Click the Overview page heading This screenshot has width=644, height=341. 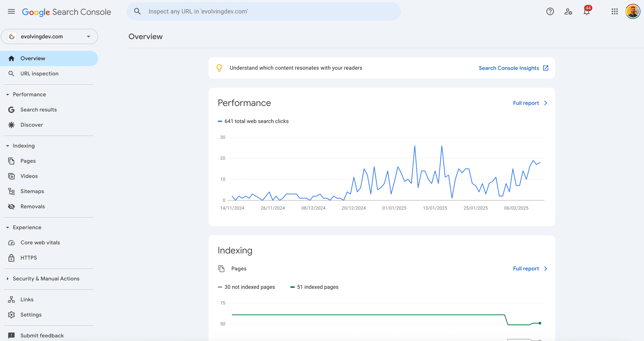tap(146, 36)
